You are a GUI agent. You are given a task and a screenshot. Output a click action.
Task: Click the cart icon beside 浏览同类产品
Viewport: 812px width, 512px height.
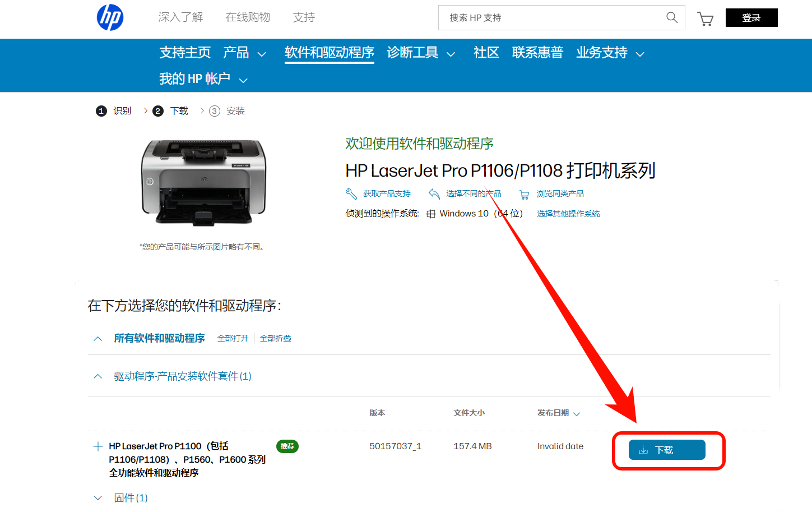coord(524,195)
